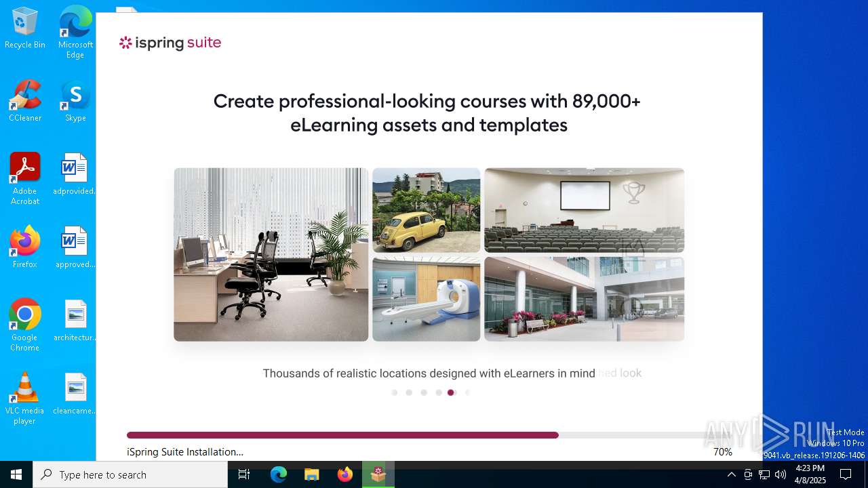
Task: Select the cleancame image file
Action: (75, 394)
